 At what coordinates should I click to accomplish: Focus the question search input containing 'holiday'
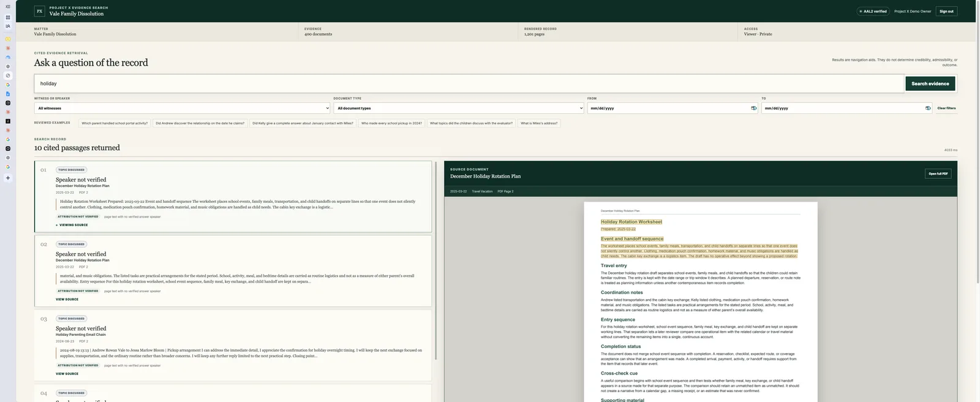tap(469, 83)
